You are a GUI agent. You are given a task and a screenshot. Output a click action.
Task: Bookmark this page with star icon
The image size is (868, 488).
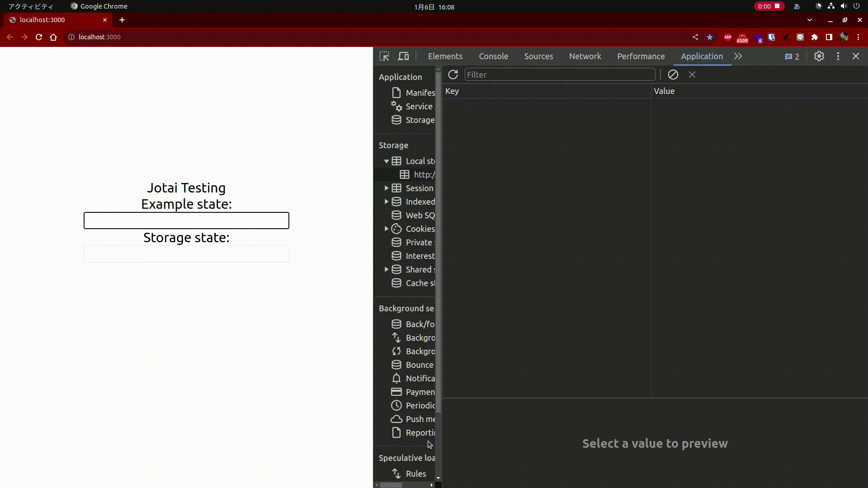[710, 37]
